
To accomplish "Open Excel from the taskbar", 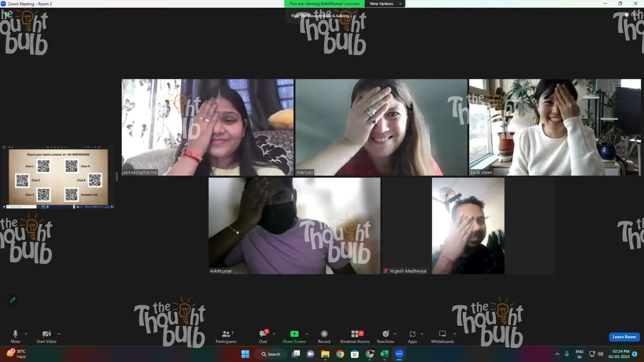I will pos(384,354).
